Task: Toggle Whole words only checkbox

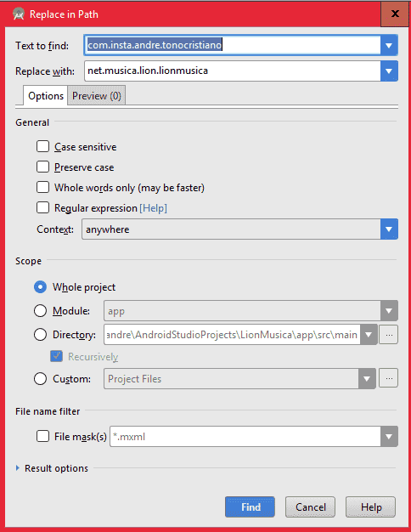Action: 42,187
